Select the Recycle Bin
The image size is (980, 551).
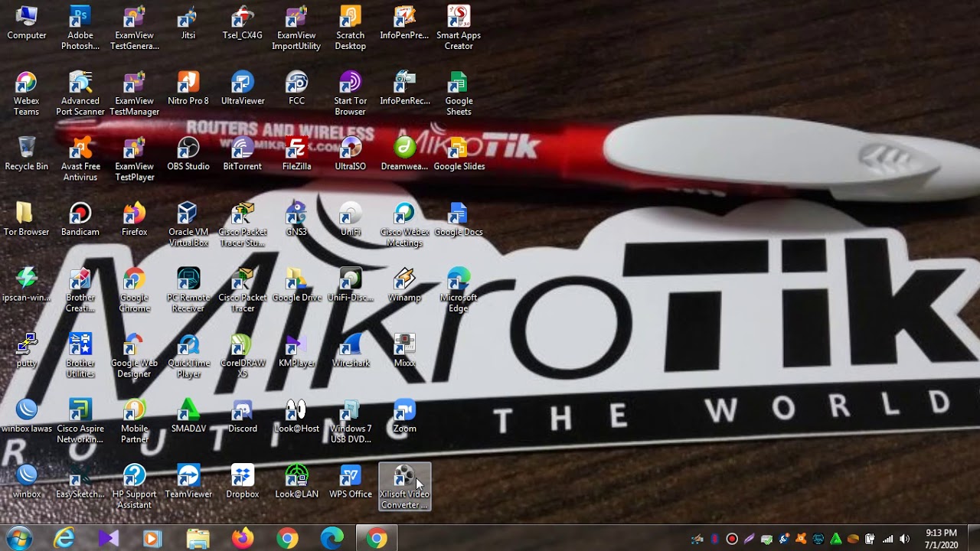click(26, 154)
